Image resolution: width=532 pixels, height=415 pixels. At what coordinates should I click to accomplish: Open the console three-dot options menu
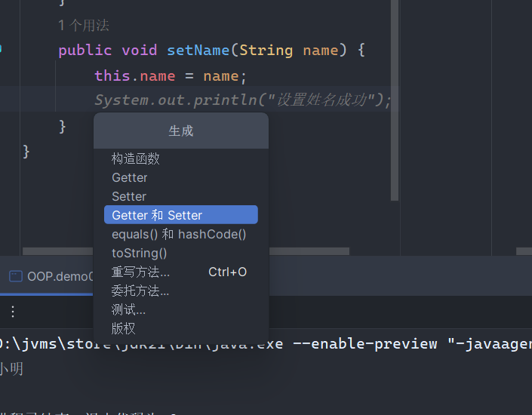coord(12,312)
